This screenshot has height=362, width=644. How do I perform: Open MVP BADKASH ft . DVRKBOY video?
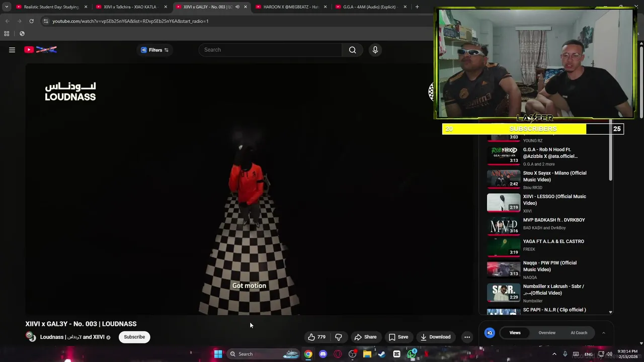pos(553,220)
